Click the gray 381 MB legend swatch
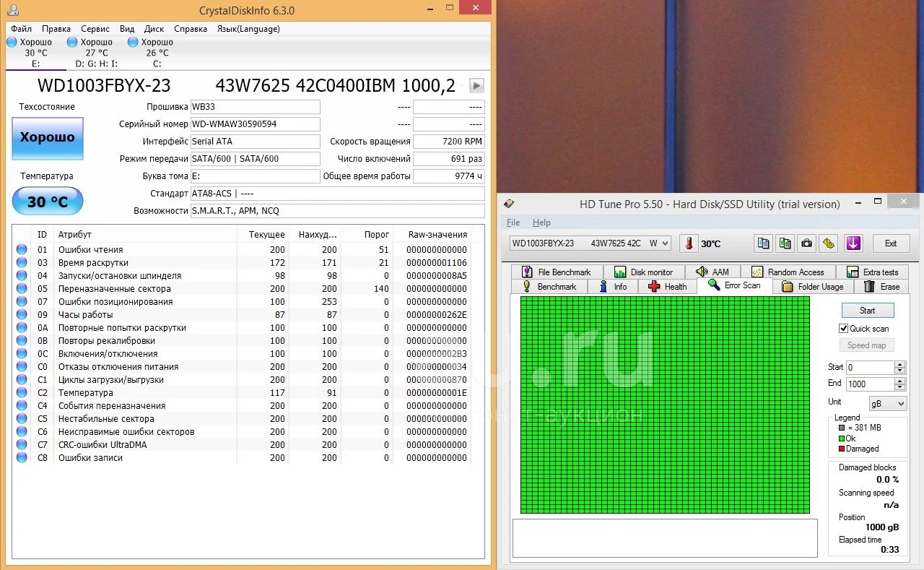The width and height of the screenshot is (924, 570). (841, 428)
